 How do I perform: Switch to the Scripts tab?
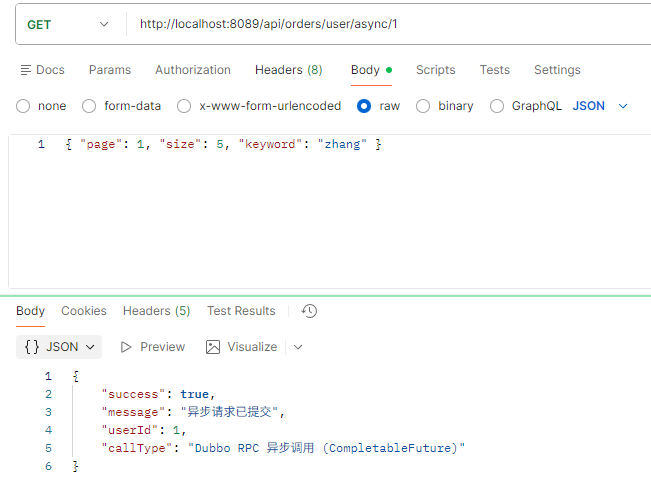(x=435, y=70)
